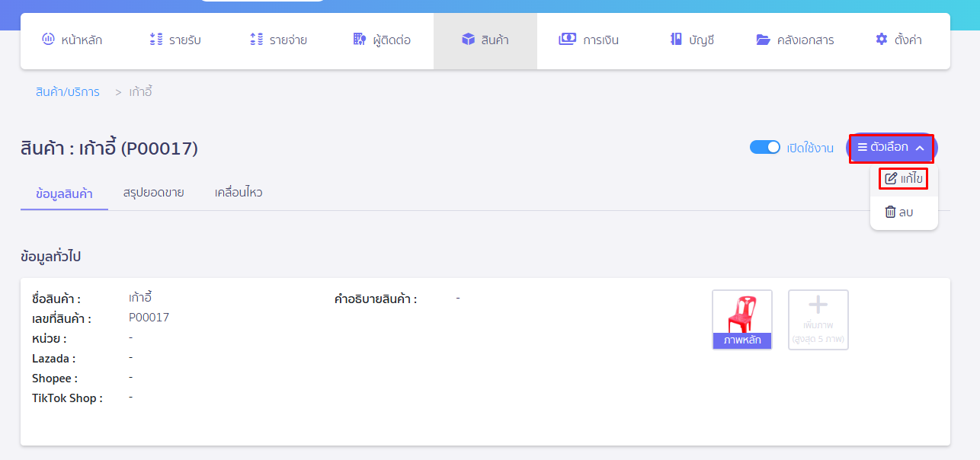Go back via สินค้า/บริการ breadcrumb link
This screenshot has width=980, height=460.
point(67,91)
